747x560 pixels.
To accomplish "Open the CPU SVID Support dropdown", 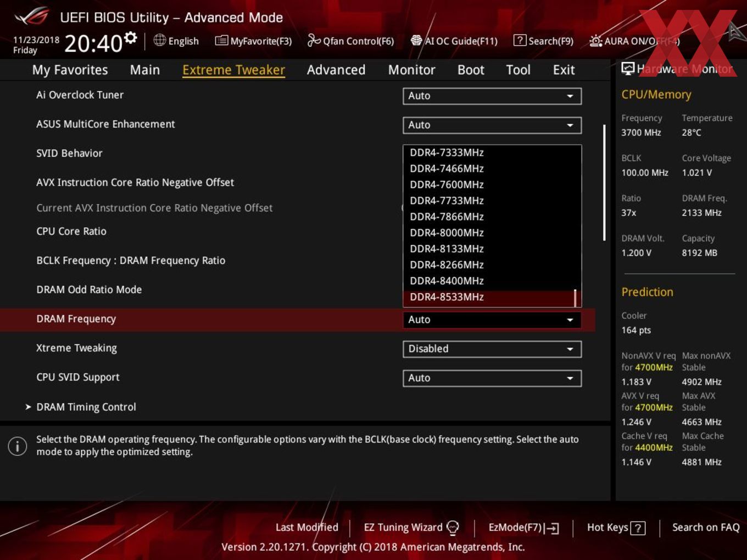I will tap(492, 378).
